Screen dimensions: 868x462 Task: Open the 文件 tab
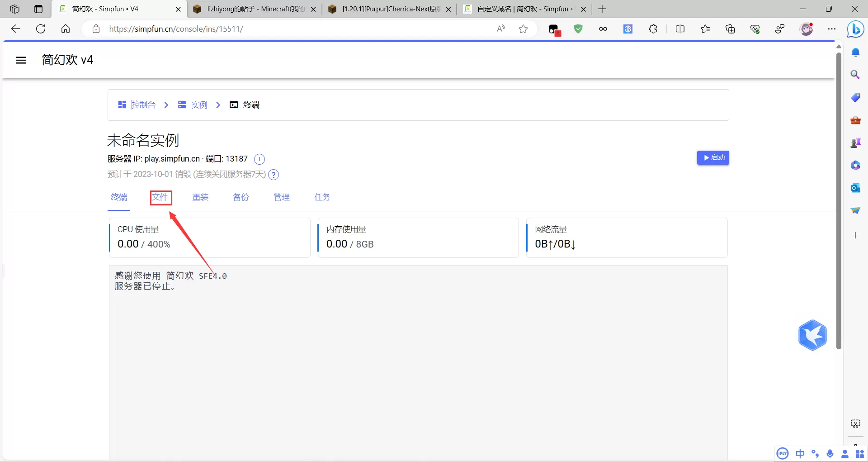click(160, 197)
